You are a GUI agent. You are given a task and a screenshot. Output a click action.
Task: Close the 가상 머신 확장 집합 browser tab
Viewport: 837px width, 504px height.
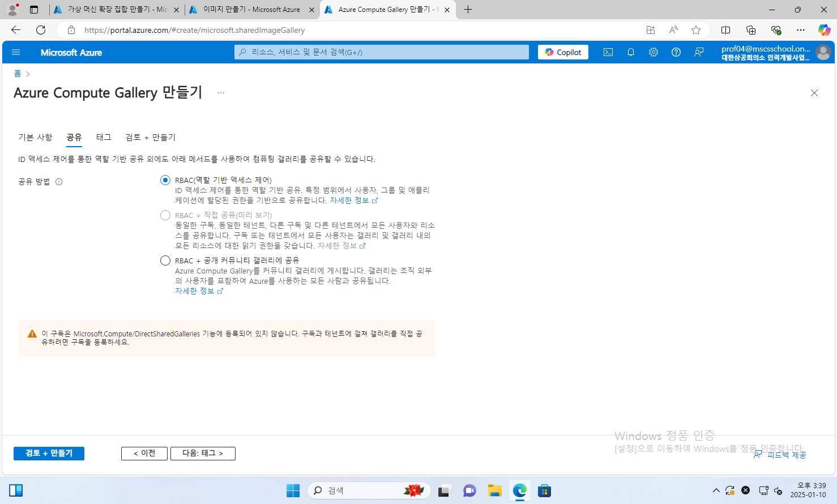coord(176,10)
